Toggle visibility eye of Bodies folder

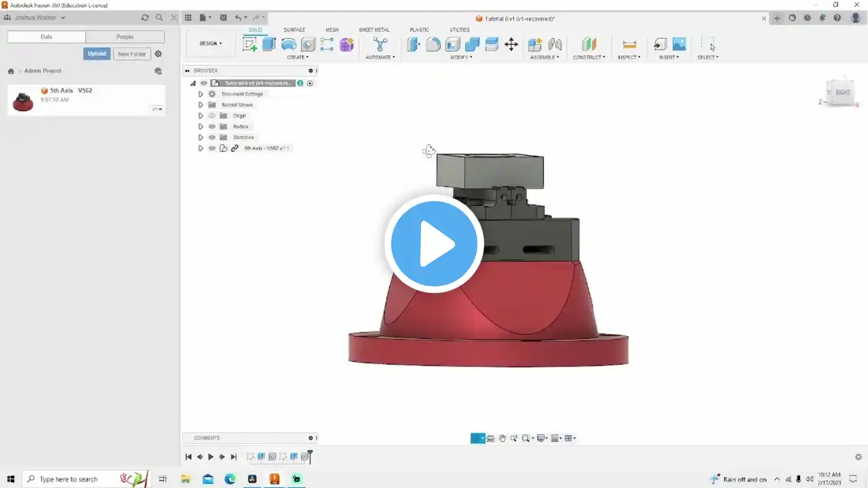pos(212,127)
